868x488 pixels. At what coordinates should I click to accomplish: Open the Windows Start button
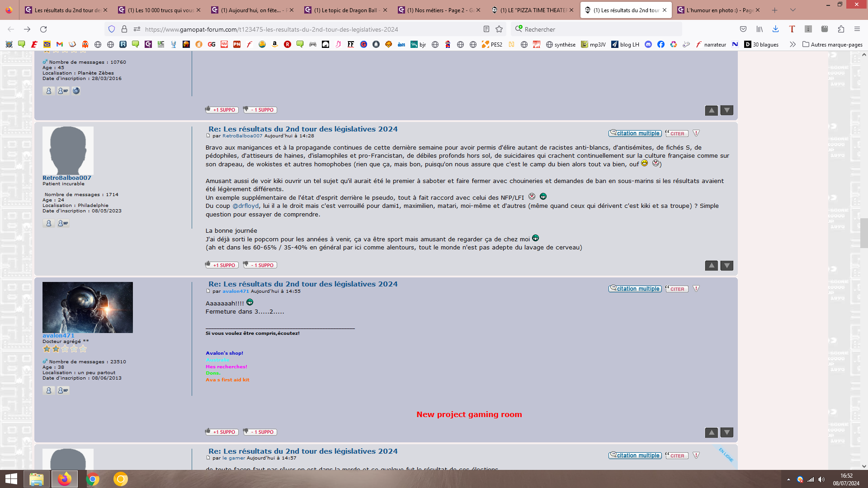pos(11,479)
